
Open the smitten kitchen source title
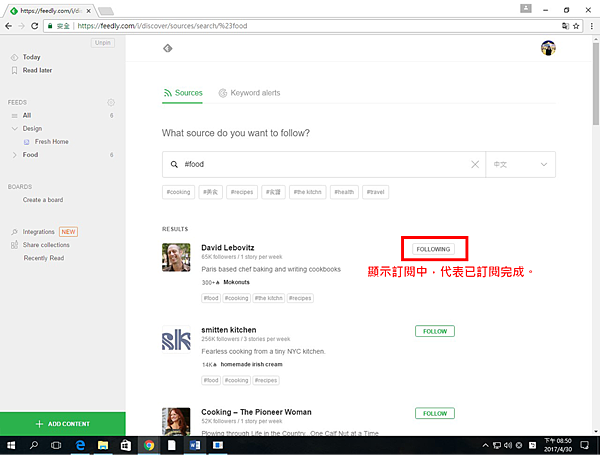229,330
